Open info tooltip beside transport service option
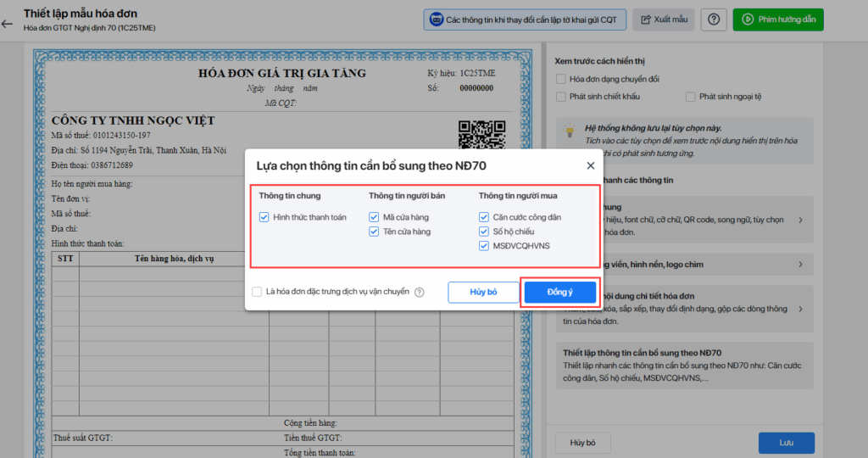The width and height of the screenshot is (868, 458). (420, 292)
